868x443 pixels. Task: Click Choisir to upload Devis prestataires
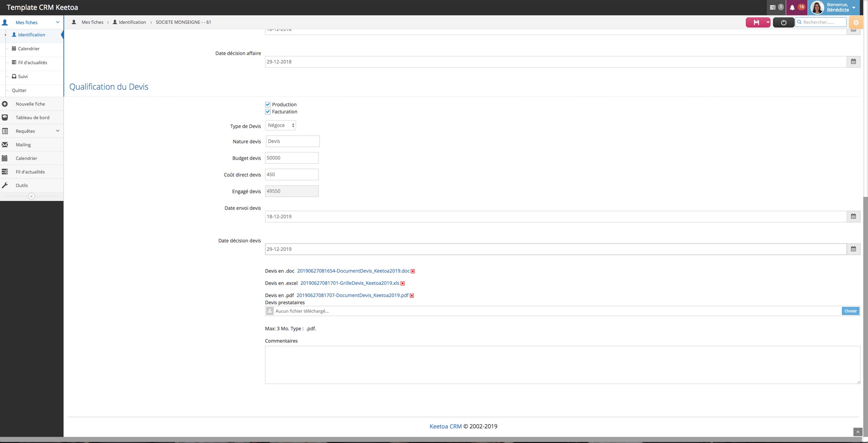[850, 311]
